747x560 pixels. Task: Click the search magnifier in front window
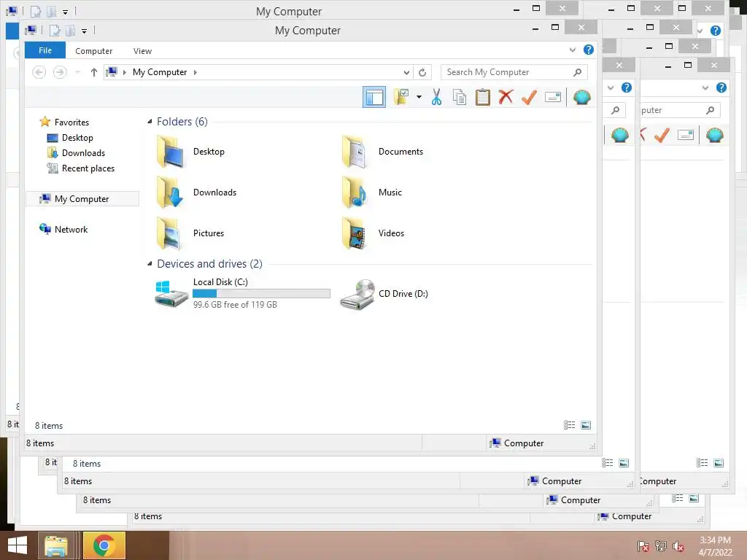click(577, 72)
